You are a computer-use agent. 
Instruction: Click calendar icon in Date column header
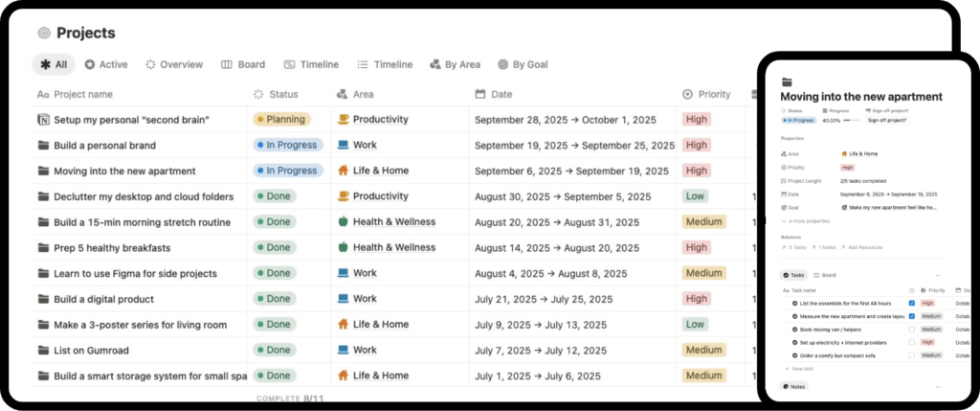click(x=480, y=94)
